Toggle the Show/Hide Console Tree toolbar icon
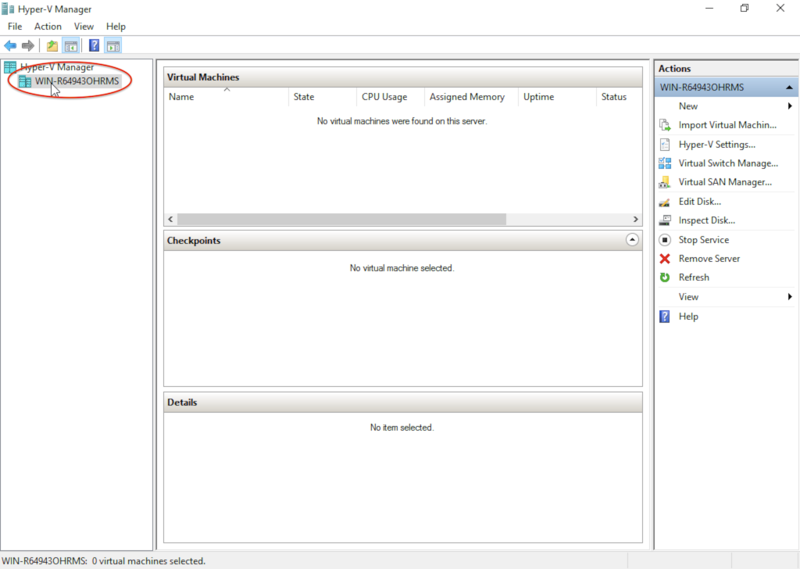Image resolution: width=800 pixels, height=569 pixels. click(71, 46)
